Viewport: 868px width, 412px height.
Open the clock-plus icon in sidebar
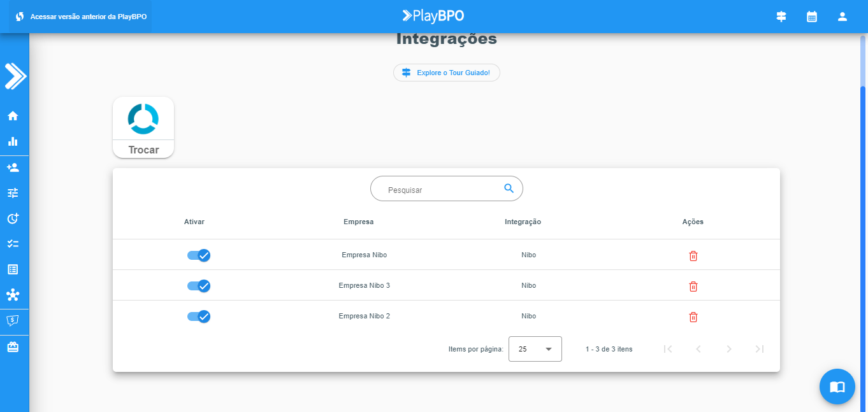pyautogui.click(x=13, y=218)
